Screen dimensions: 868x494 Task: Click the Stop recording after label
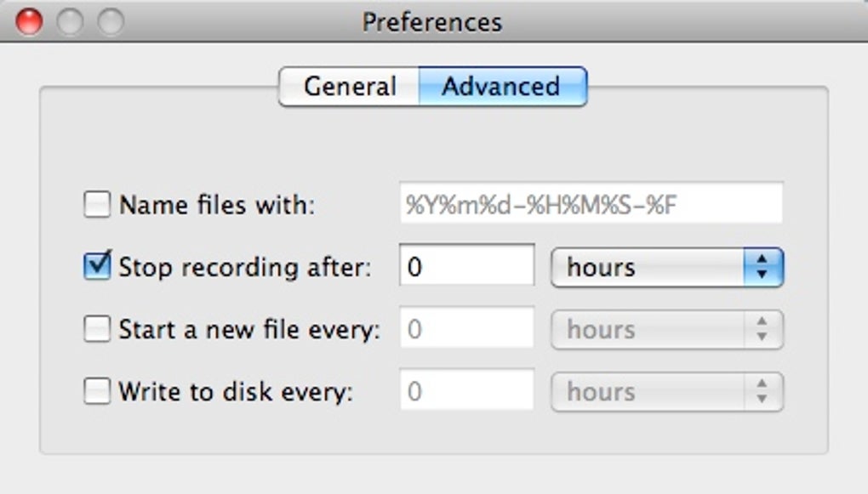[x=245, y=267]
